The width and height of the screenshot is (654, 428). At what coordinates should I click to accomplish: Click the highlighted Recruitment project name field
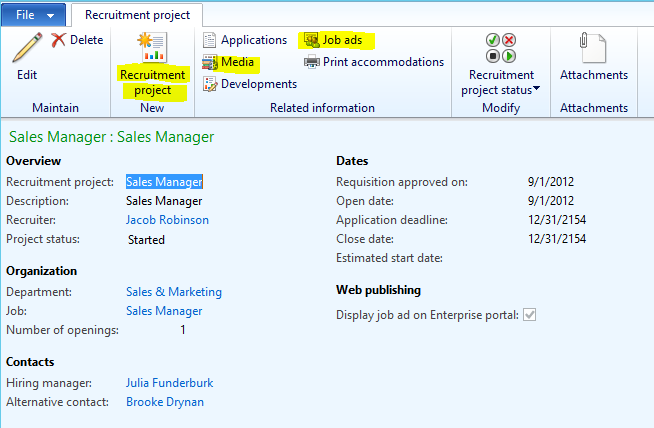pos(164,182)
